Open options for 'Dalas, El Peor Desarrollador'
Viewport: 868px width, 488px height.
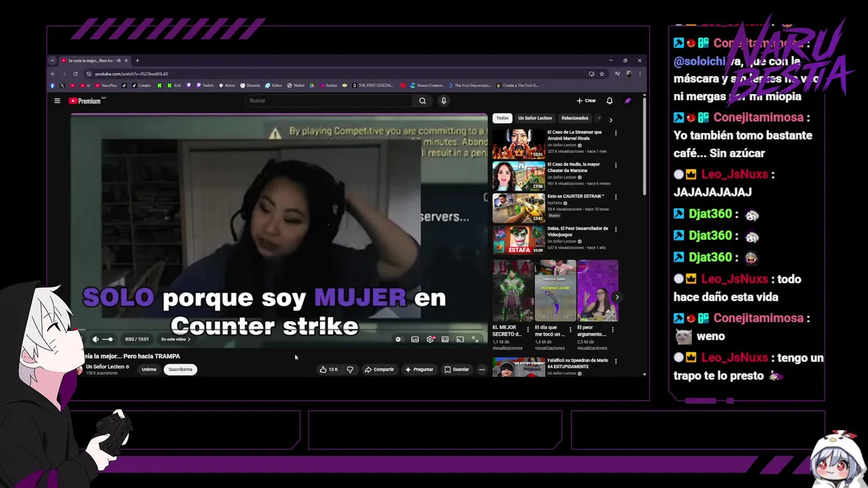click(616, 229)
